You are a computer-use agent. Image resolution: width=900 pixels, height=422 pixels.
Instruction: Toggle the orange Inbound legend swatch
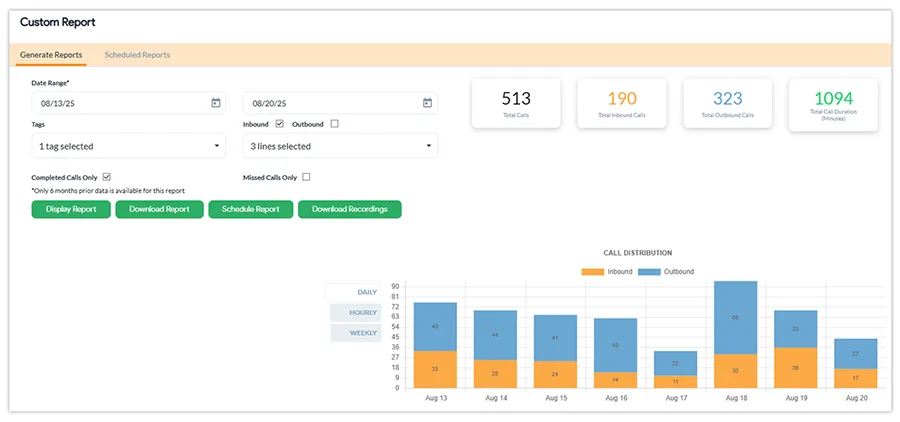592,272
